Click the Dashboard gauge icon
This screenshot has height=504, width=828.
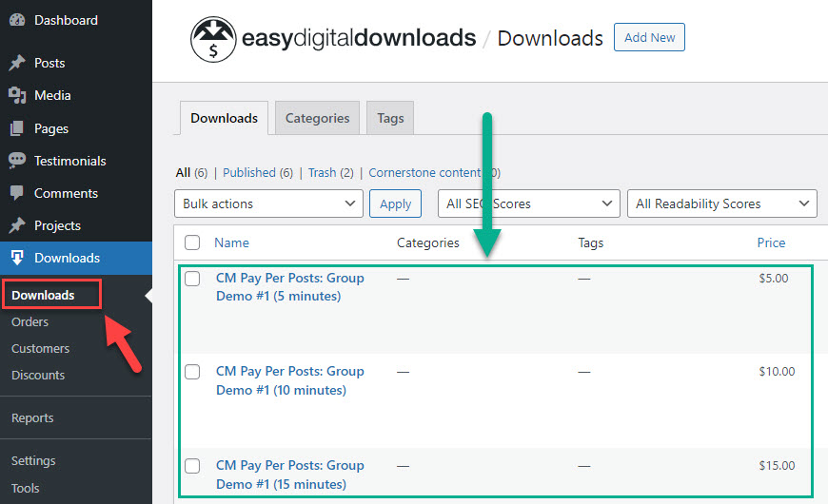[x=17, y=20]
